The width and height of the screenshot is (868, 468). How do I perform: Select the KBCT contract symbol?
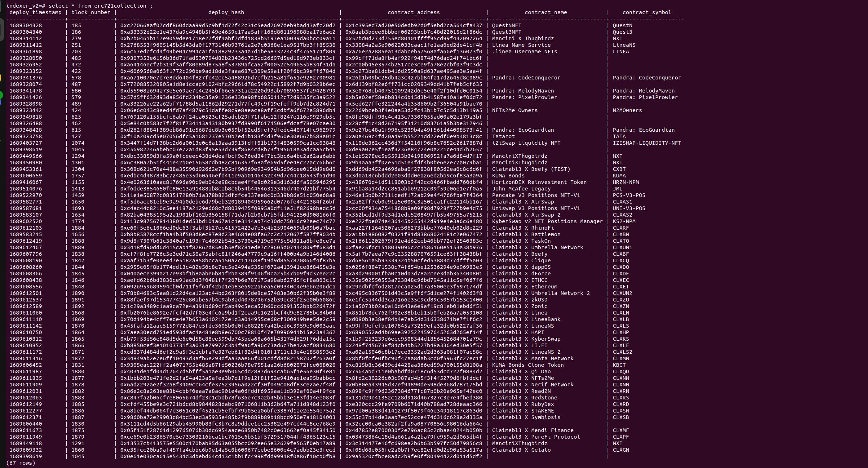pyautogui.click(x=619, y=365)
